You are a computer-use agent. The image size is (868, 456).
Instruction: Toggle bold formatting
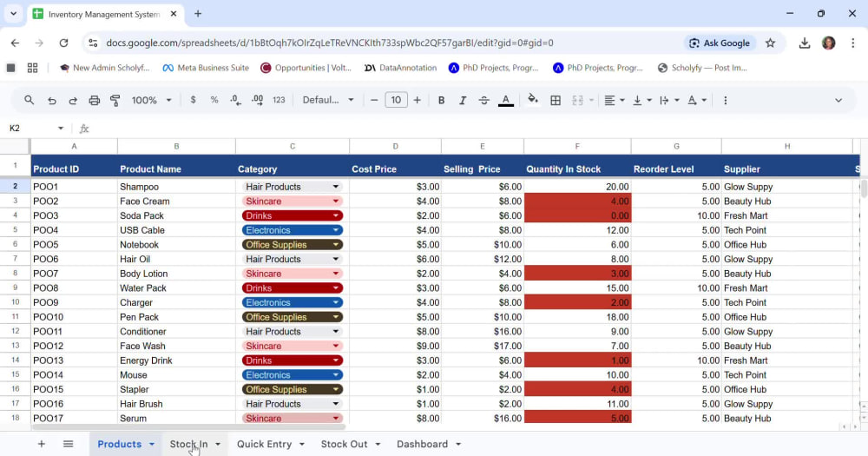tap(441, 100)
